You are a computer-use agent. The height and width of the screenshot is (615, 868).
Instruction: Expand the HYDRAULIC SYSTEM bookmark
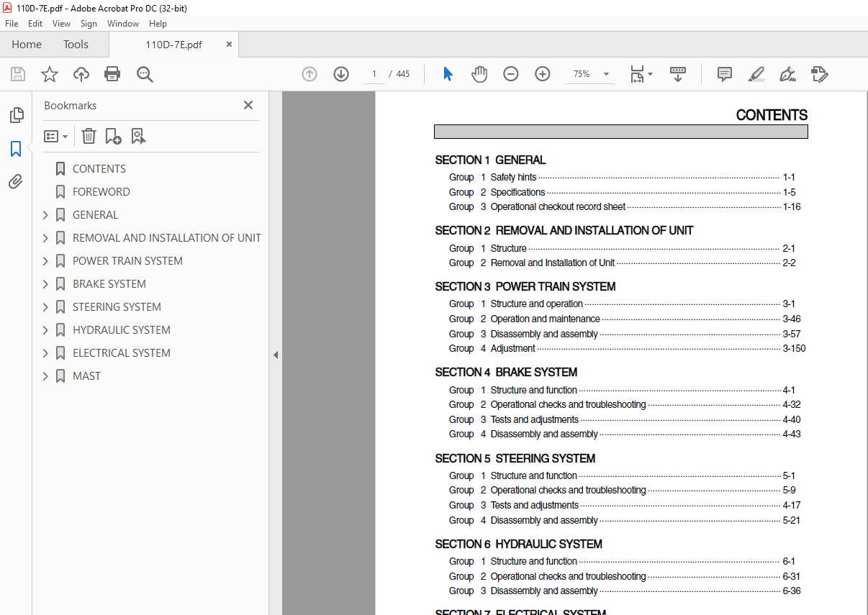45,330
